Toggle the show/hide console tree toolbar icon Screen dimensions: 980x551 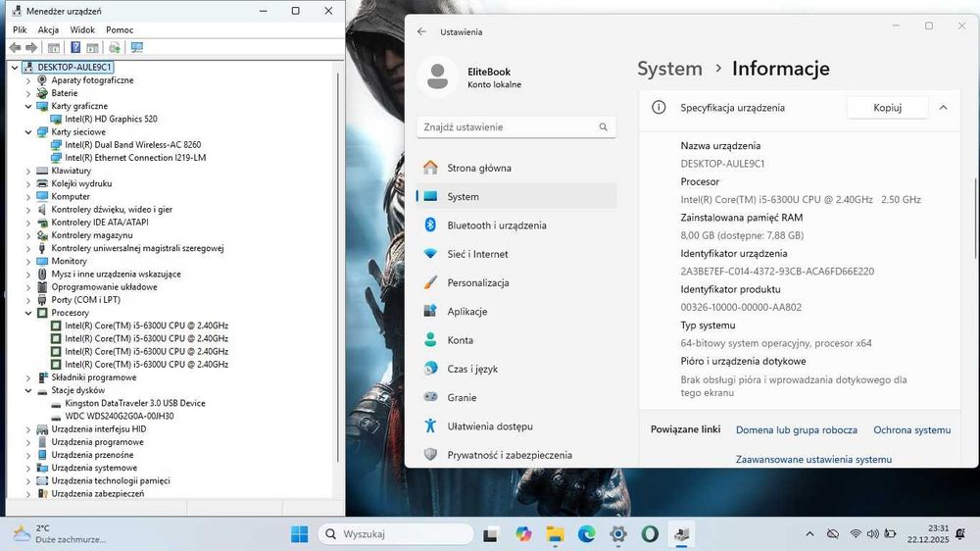(54, 47)
